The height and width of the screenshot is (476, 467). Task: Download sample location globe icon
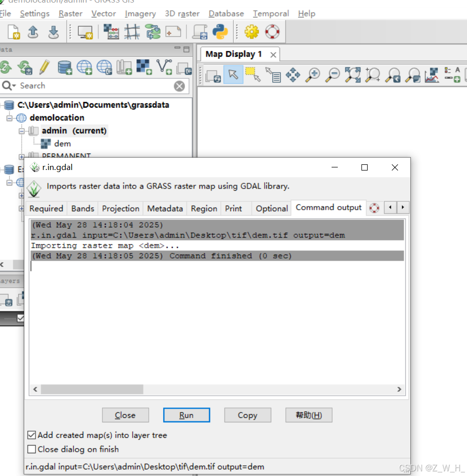105,67
